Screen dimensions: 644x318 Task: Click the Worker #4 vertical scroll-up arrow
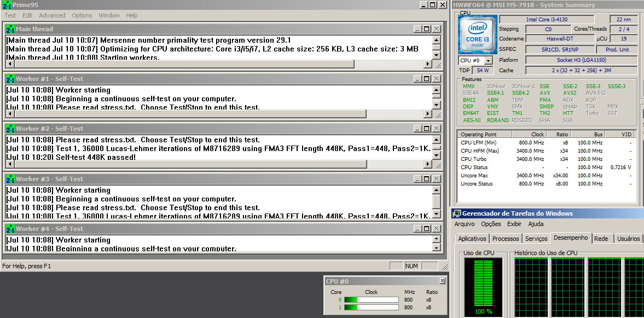pyautogui.click(x=437, y=240)
